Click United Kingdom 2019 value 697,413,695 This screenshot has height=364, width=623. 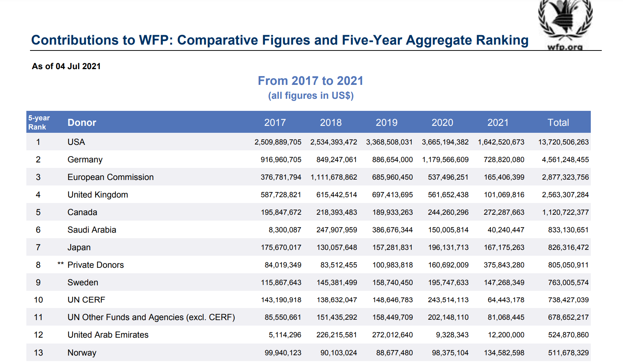pyautogui.click(x=392, y=195)
